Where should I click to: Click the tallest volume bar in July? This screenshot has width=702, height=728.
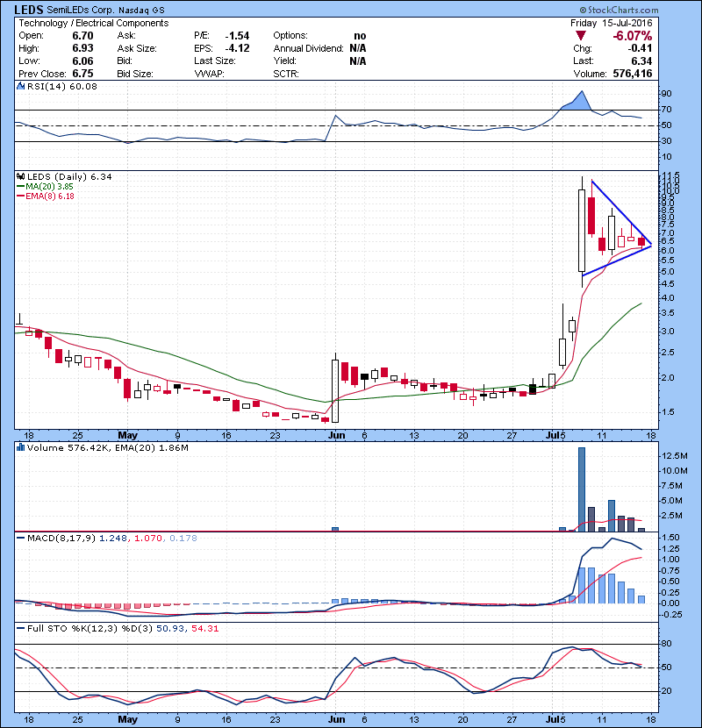pyautogui.click(x=582, y=489)
